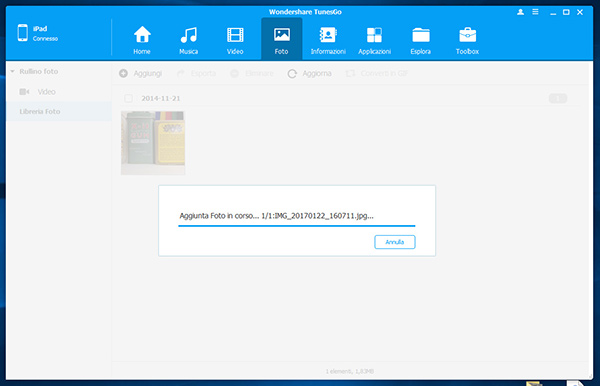Maximize the TunesGo window
600x386 pixels.
[566, 12]
